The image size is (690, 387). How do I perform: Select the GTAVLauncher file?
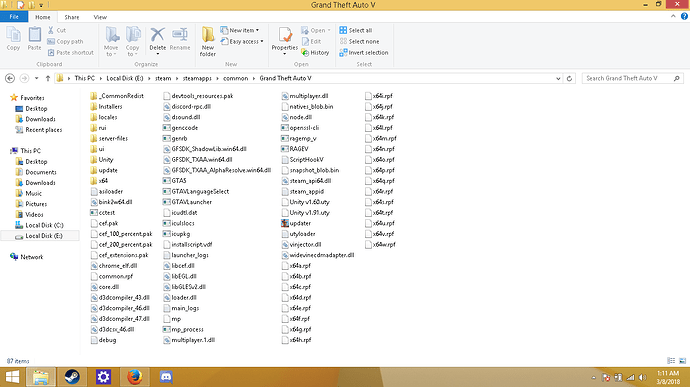(x=187, y=202)
